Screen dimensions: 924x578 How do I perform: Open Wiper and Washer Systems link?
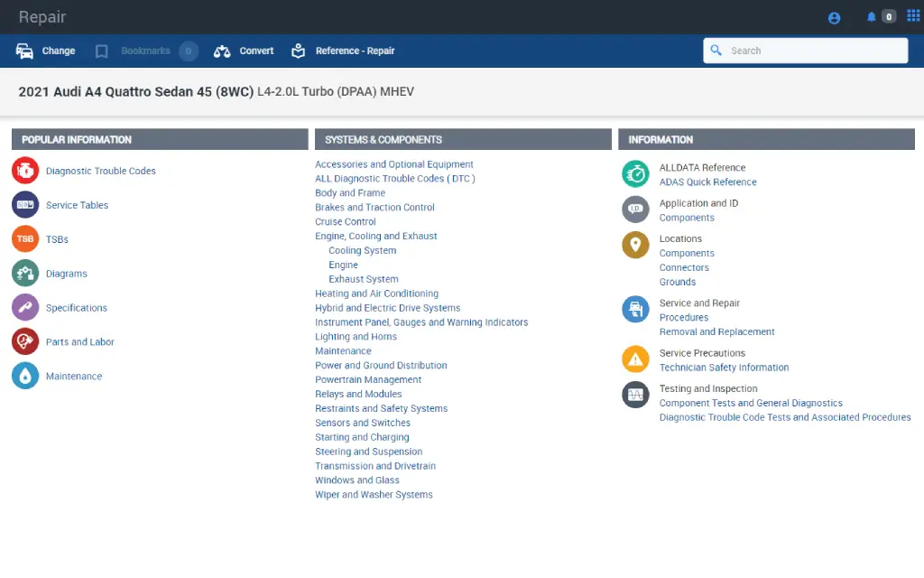tap(374, 495)
